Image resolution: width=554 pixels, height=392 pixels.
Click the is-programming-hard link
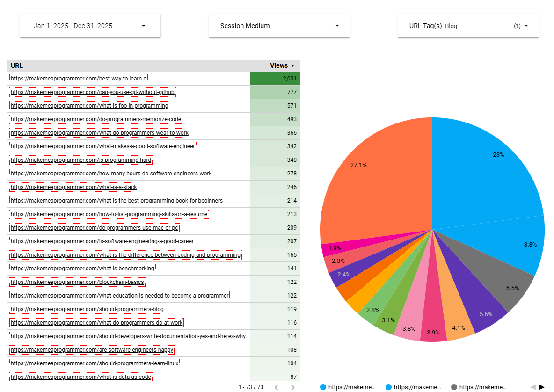pos(81,160)
